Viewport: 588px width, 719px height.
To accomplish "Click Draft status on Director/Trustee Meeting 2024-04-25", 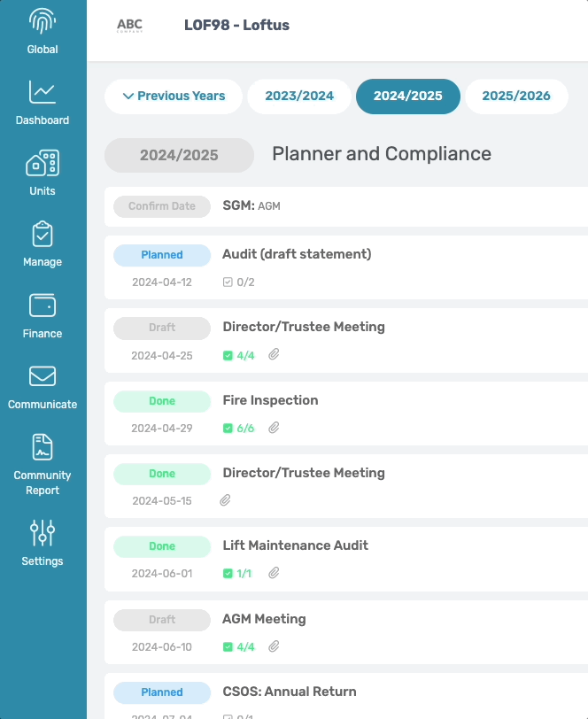I will click(x=162, y=328).
